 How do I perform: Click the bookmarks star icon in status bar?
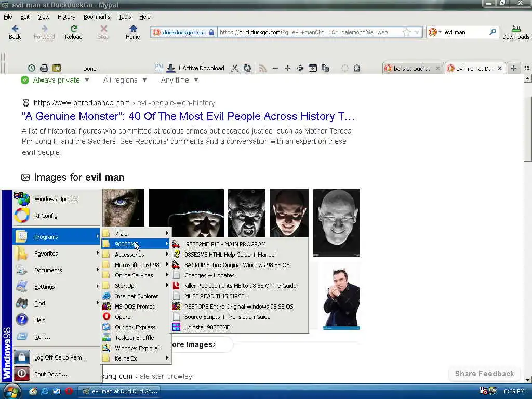click(x=57, y=68)
